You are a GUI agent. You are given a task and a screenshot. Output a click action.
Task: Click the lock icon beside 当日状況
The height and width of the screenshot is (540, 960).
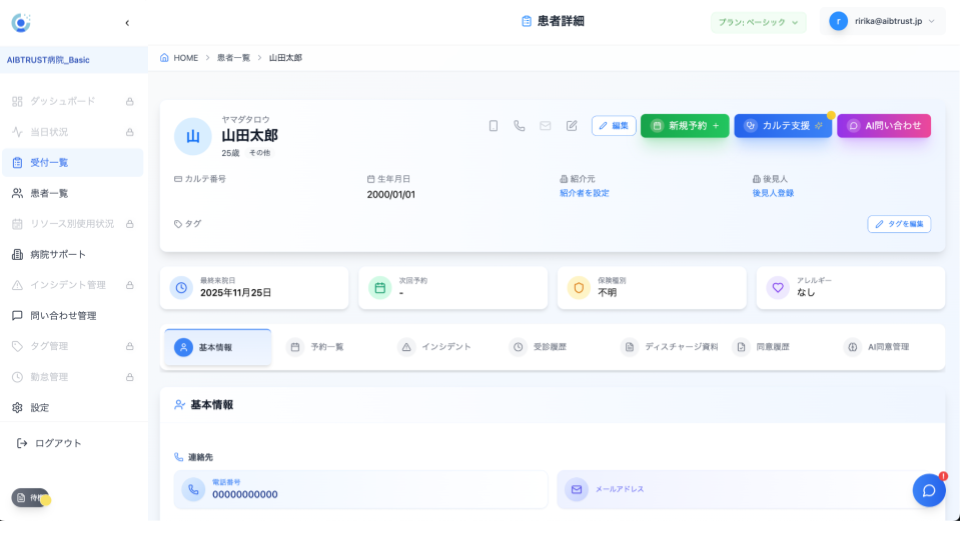[x=130, y=132]
